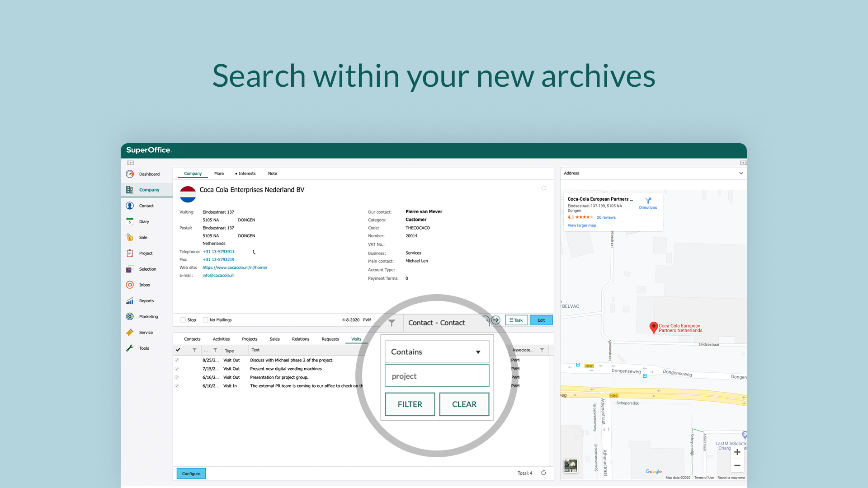Toggle checkbox for the 7/15 visit row
Viewport: 868px width, 488px height.
pos(177,369)
